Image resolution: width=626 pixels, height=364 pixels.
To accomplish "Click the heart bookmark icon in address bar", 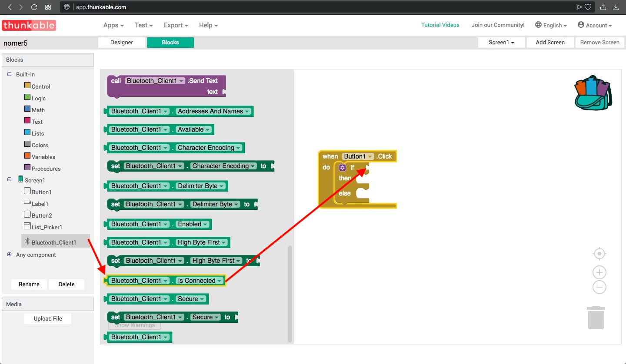I will (x=588, y=7).
